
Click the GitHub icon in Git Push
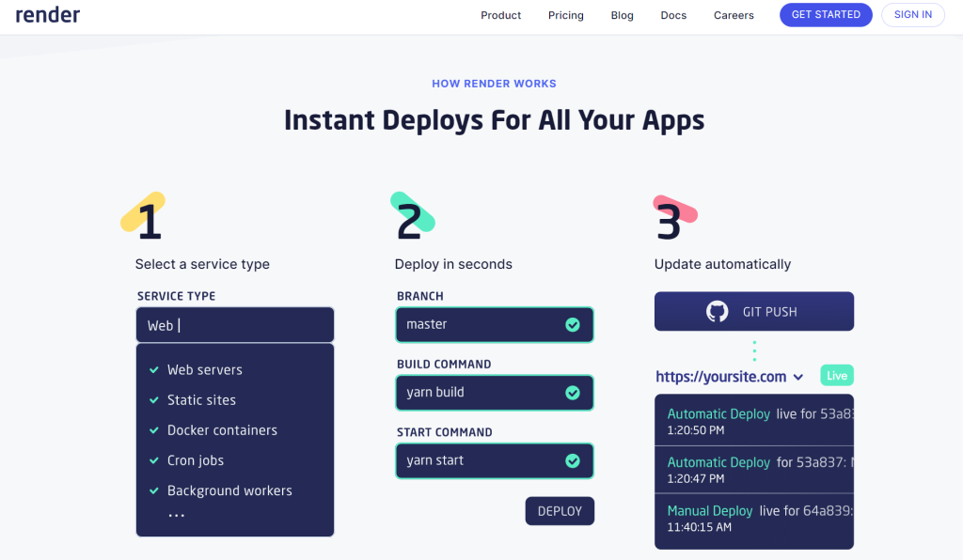(x=718, y=312)
